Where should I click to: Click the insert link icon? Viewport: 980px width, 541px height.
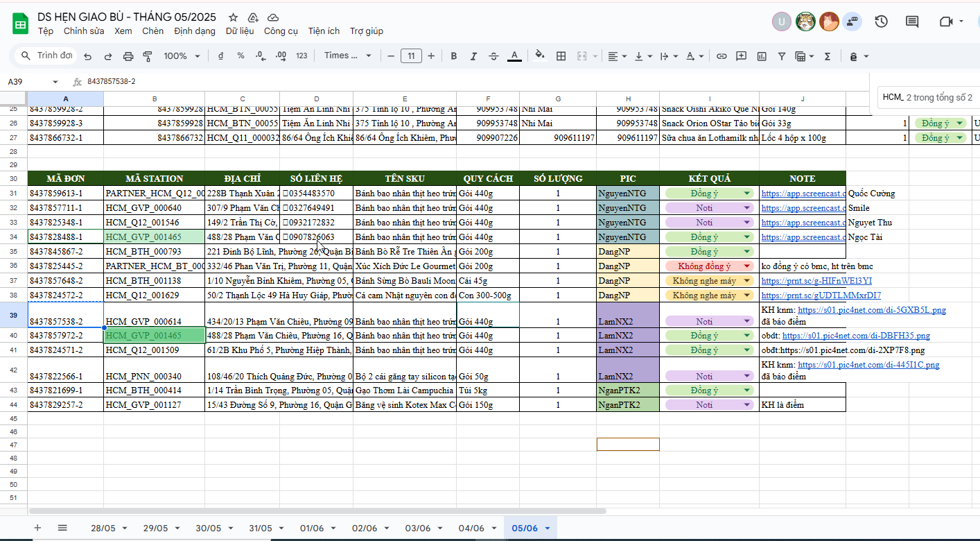[721, 55]
